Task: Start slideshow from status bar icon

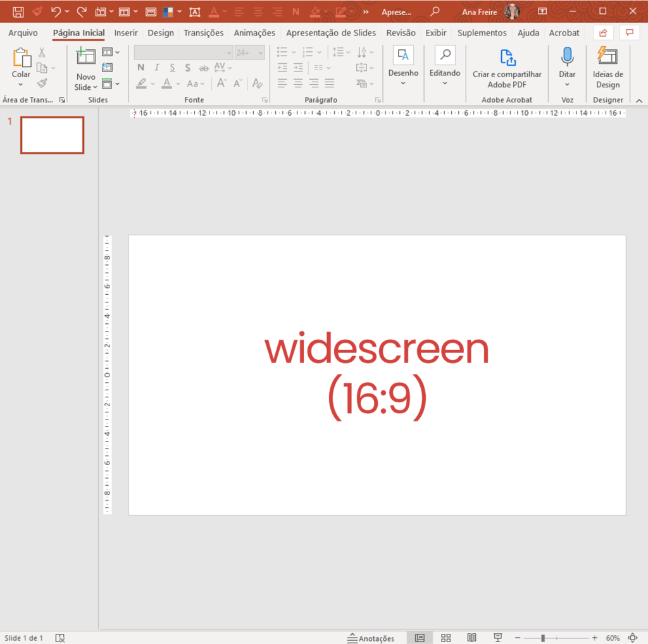Action: coord(498,638)
